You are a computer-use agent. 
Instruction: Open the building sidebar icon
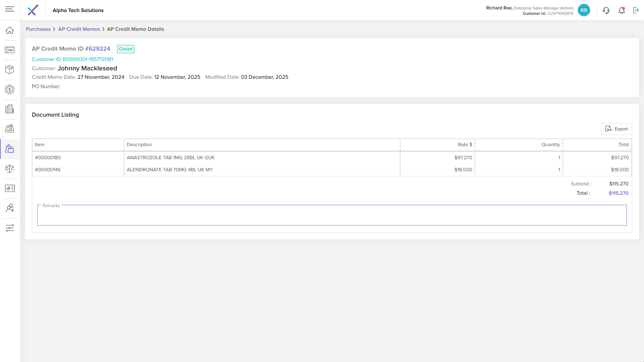pyautogui.click(x=10, y=109)
